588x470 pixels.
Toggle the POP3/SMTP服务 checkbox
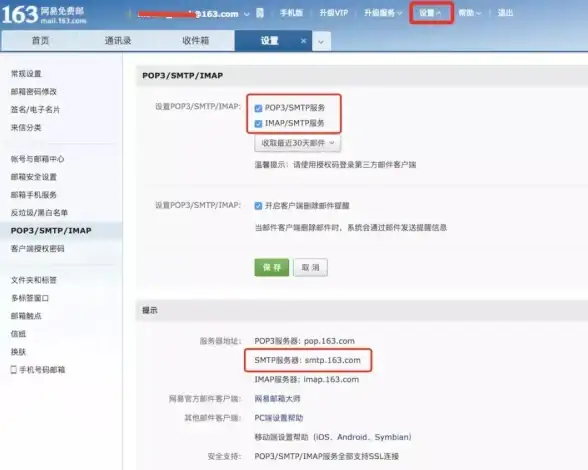click(x=258, y=108)
